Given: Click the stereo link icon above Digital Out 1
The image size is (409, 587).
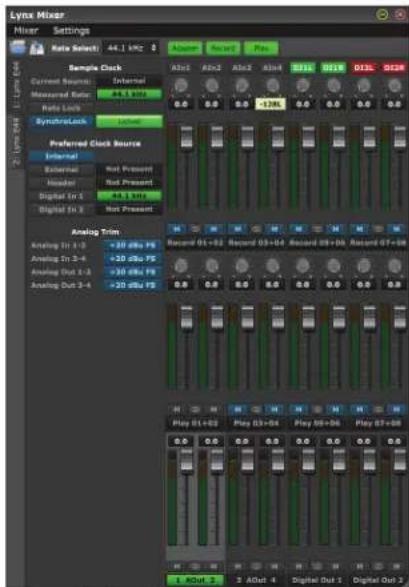Looking at the screenshot, I should (x=317, y=566).
